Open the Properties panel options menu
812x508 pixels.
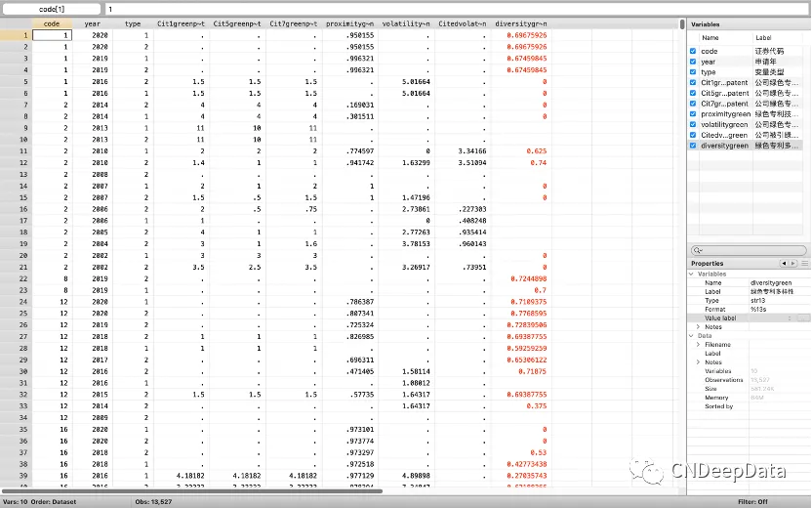point(805,264)
